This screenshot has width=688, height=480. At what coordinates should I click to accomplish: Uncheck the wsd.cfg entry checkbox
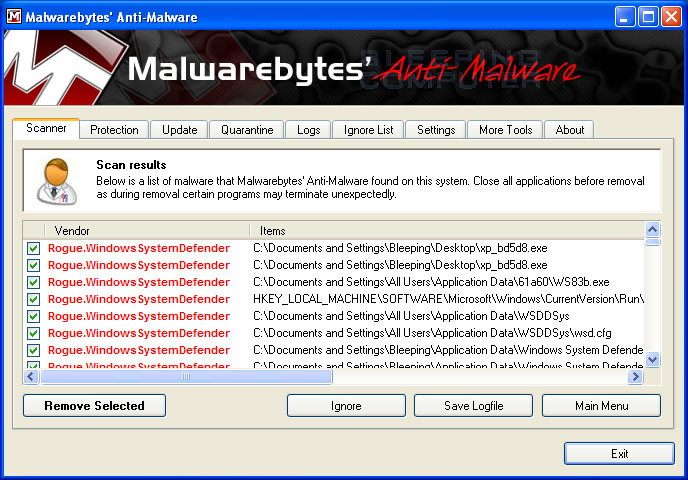point(33,333)
